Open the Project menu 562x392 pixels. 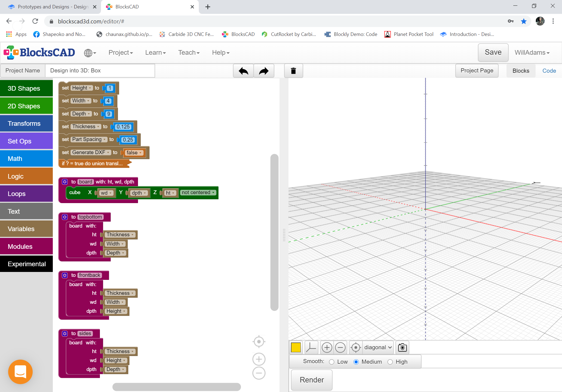121,53
